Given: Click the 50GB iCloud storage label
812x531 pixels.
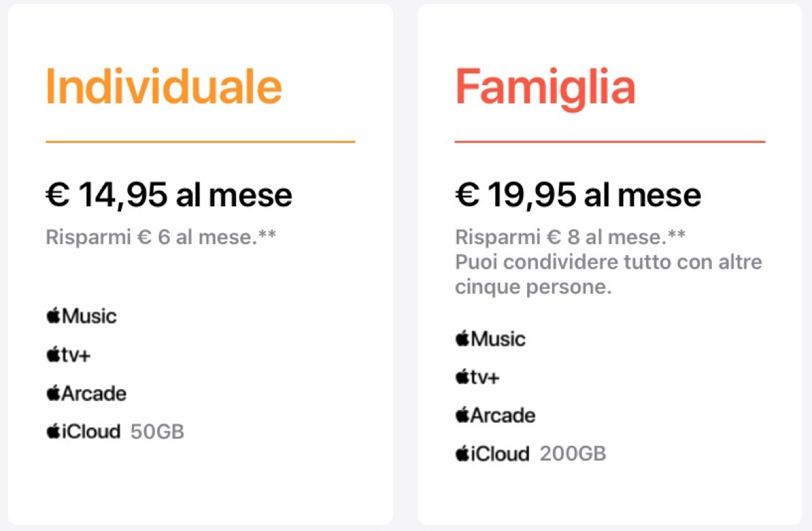Looking at the screenshot, I should 157,432.
